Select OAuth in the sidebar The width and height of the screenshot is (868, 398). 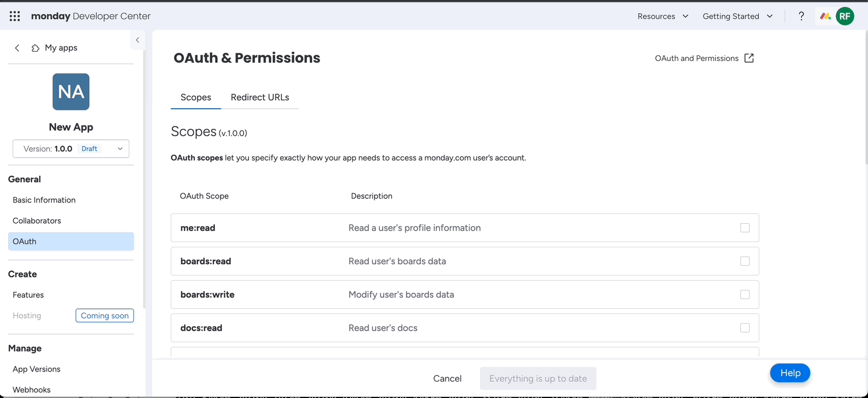71,242
